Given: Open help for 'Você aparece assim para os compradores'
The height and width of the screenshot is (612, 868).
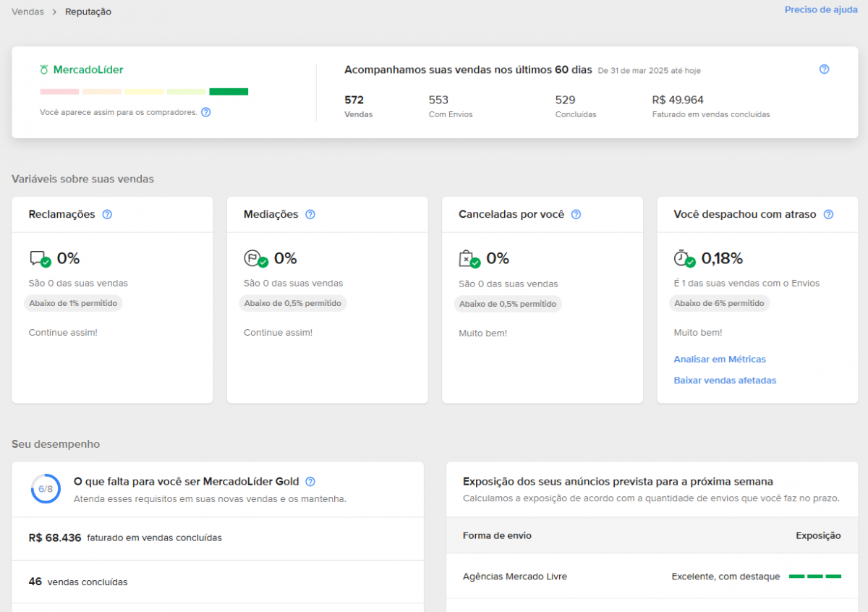Looking at the screenshot, I should [206, 112].
